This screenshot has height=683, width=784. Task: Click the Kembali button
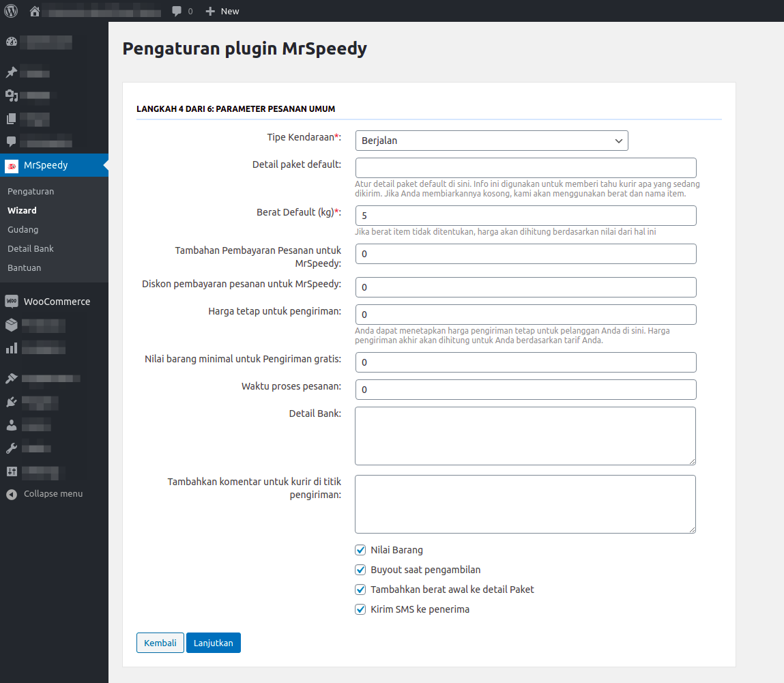click(160, 643)
